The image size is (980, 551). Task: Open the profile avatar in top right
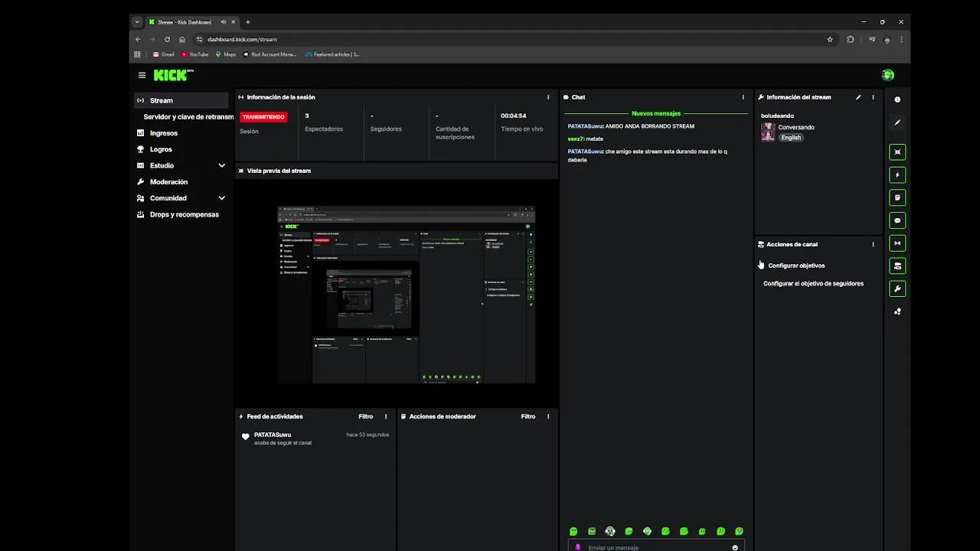tap(888, 75)
